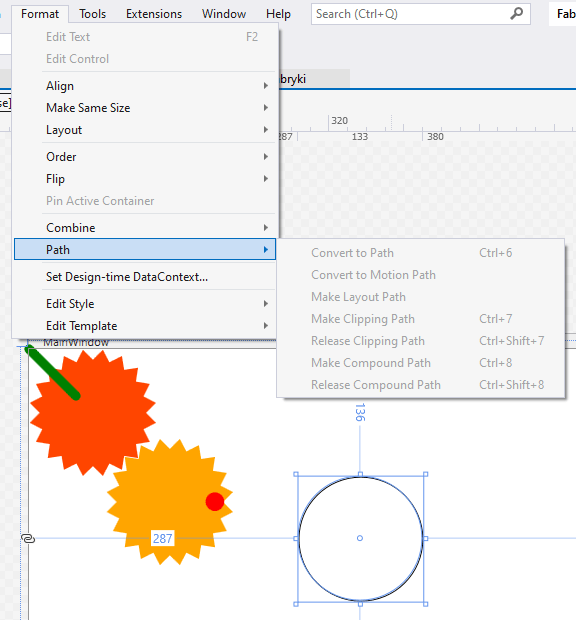Click Make Layout Path

421,297
